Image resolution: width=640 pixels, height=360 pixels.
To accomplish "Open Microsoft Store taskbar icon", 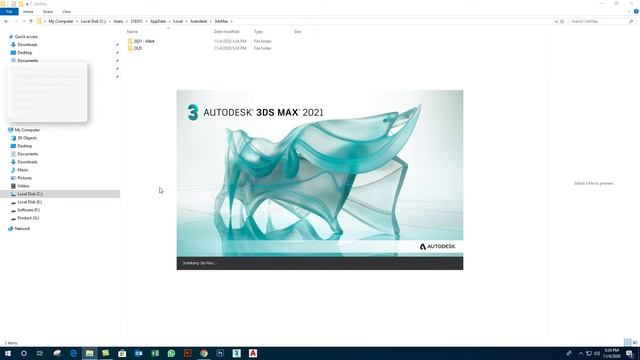I will pyautogui.click(x=122, y=353).
